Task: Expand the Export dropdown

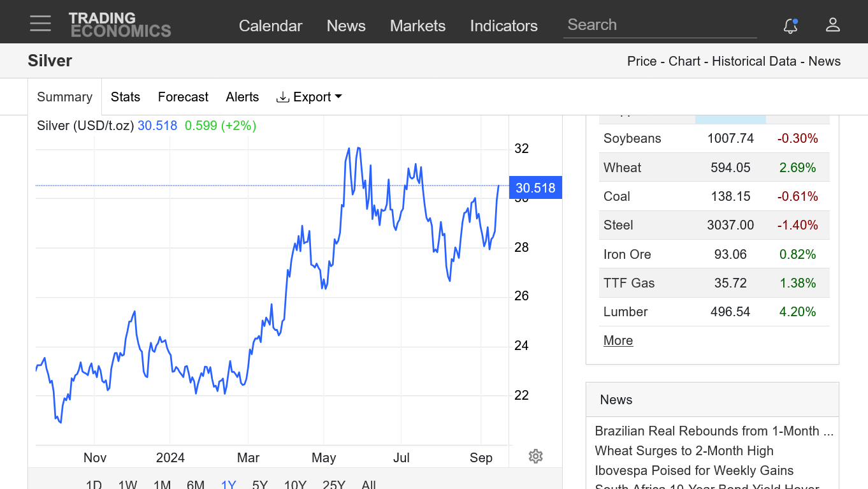Action: pos(309,97)
